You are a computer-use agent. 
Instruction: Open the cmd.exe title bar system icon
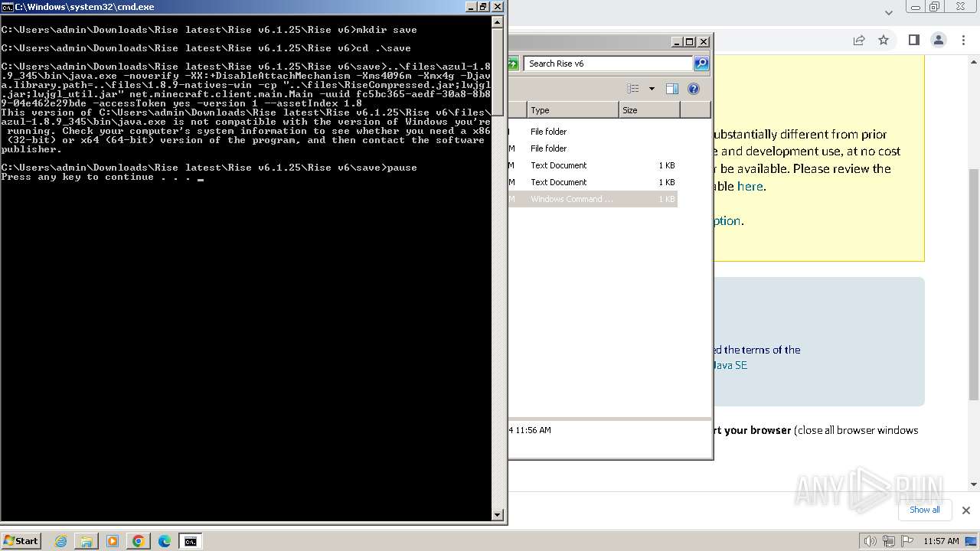(7, 6)
